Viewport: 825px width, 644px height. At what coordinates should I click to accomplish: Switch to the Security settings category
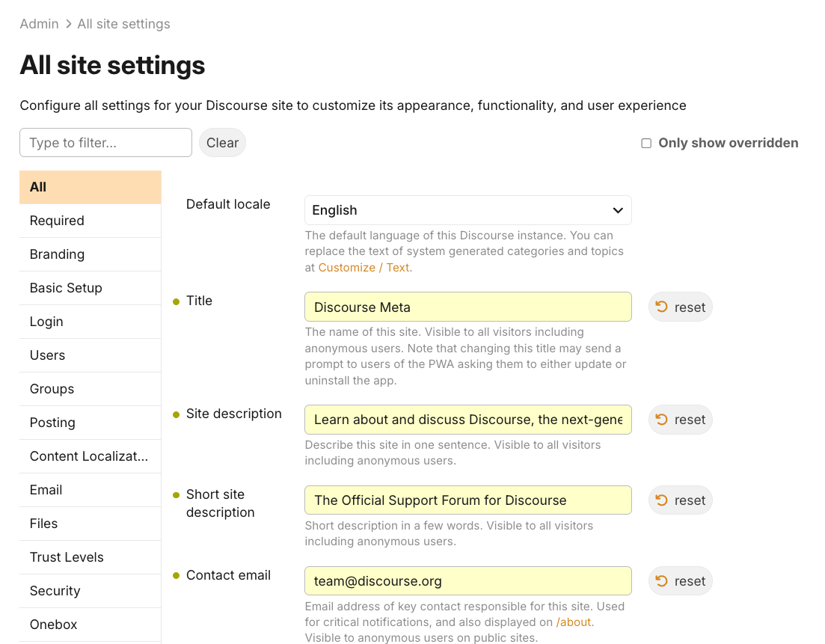55,591
